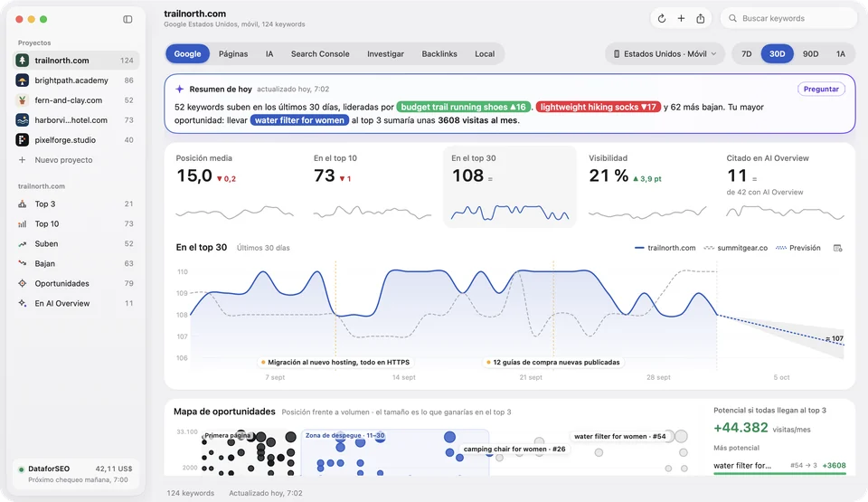Click the DataforSEO green status dot
Image resolution: width=868 pixels, height=502 pixels.
(21, 469)
